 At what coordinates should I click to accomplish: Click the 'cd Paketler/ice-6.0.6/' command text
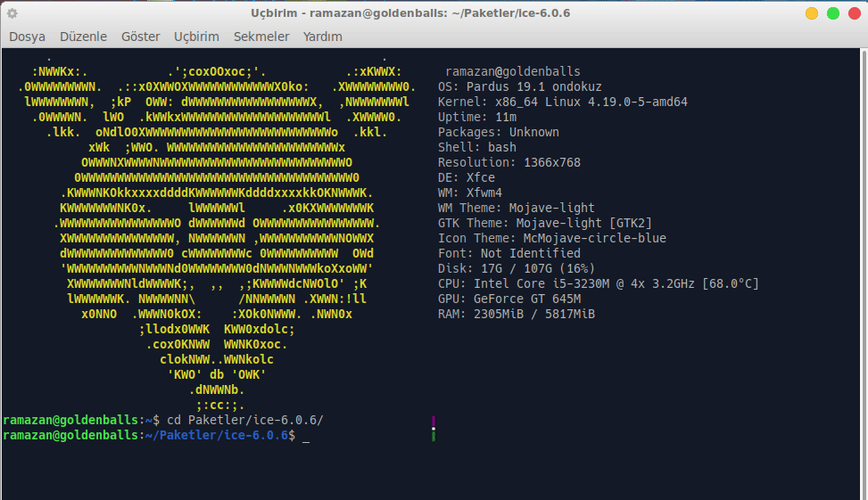click(244, 421)
